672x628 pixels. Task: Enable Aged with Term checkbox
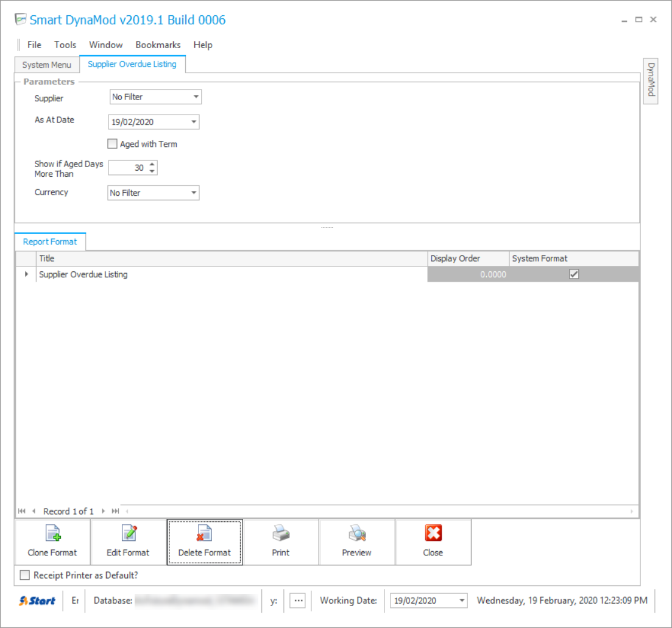pyautogui.click(x=112, y=144)
